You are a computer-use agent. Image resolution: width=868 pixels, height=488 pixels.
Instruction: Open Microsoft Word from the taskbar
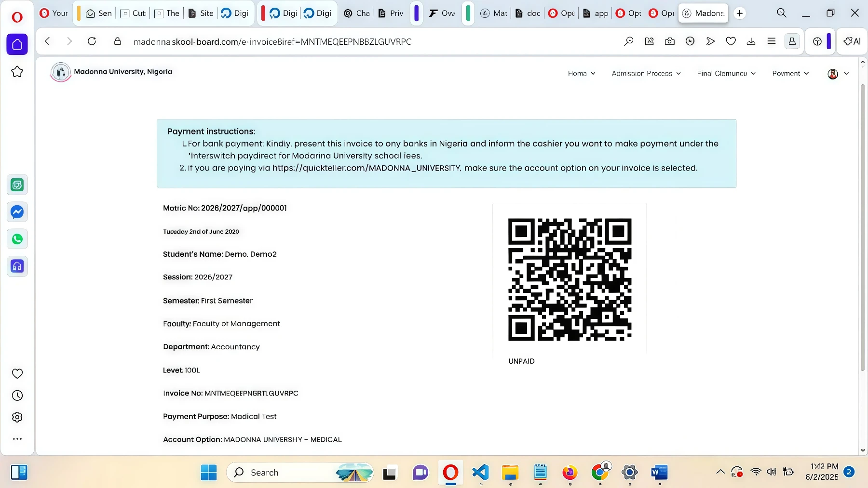tap(659, 473)
